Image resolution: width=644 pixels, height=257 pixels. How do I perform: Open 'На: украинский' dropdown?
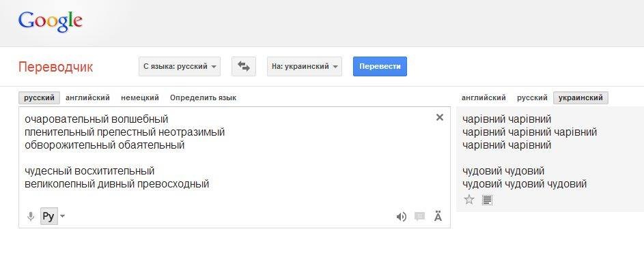click(x=305, y=66)
